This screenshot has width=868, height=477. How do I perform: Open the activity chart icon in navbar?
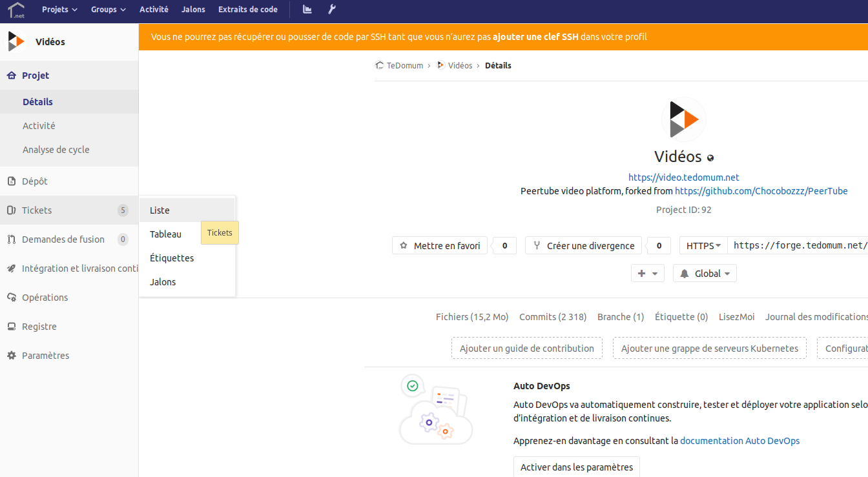[x=307, y=10]
